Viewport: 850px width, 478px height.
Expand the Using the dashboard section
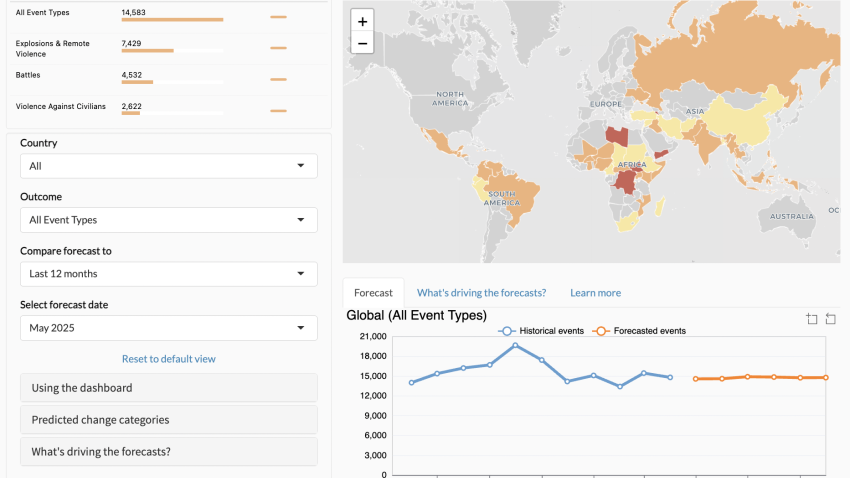coord(168,388)
